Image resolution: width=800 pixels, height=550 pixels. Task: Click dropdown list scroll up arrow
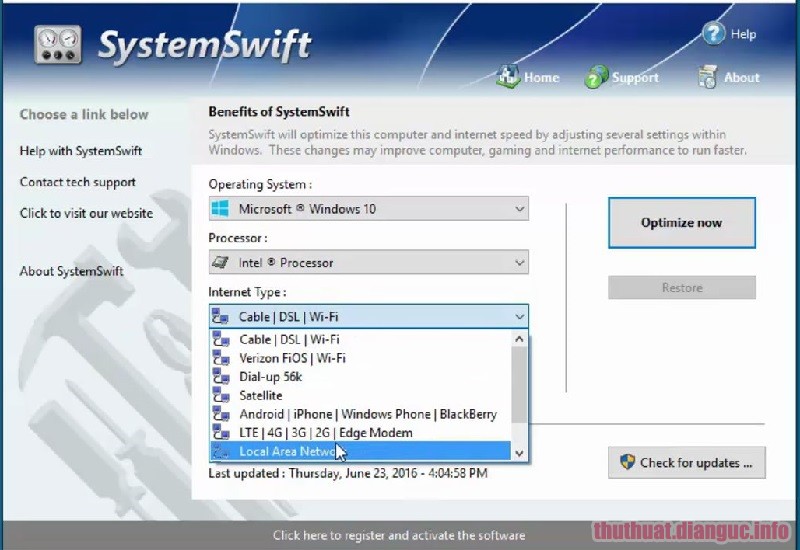point(519,339)
